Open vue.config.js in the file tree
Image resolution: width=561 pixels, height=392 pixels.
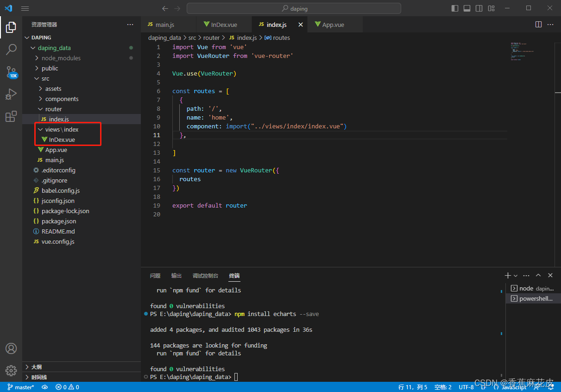(x=82, y=241)
